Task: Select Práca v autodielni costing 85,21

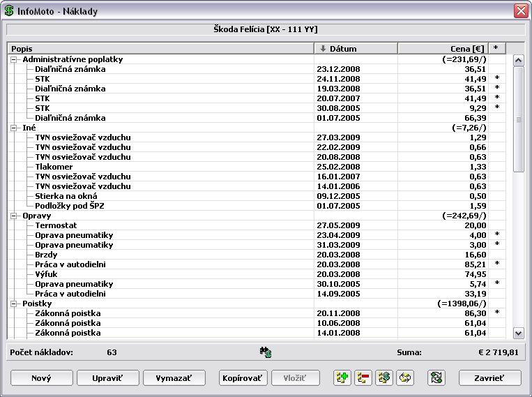Action: coord(257,264)
